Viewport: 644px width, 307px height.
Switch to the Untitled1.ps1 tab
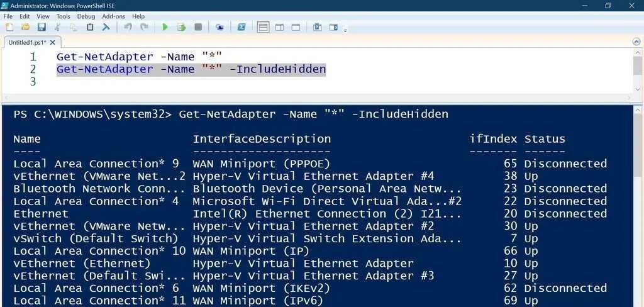(27, 42)
